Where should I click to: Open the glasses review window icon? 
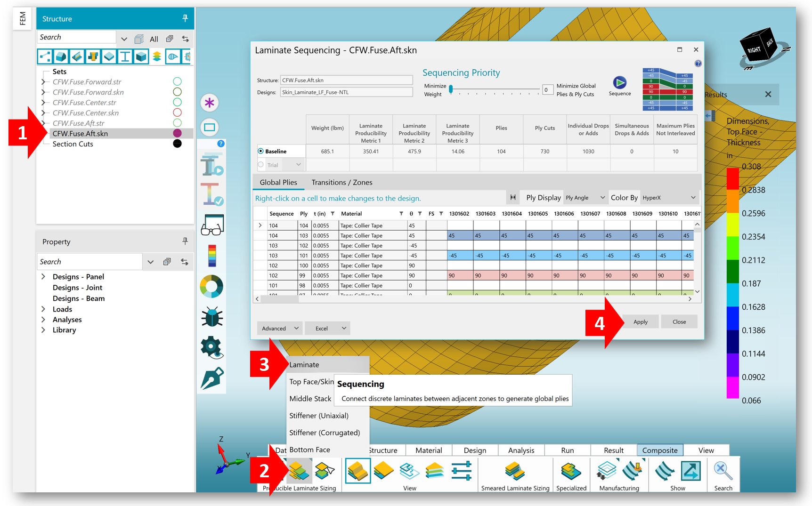pos(212,225)
